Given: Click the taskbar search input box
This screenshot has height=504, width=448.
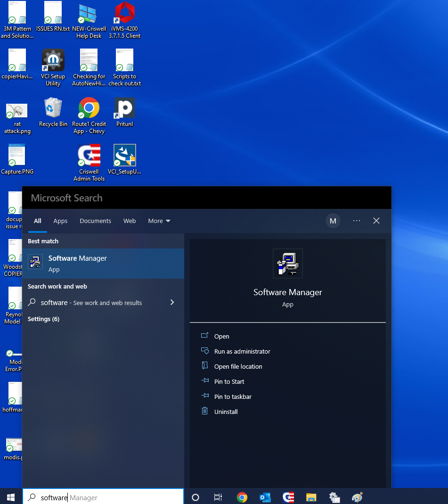Looking at the screenshot, I should pos(103,497).
